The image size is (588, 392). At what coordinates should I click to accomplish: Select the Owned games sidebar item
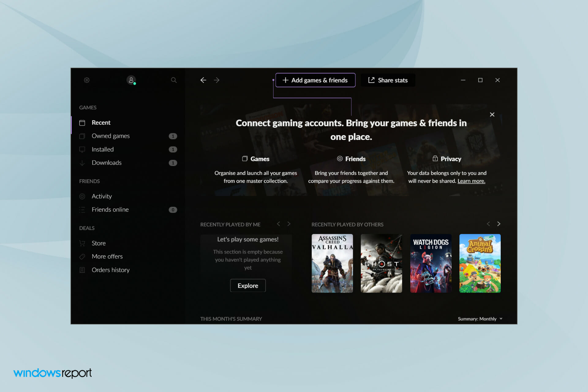(110, 136)
